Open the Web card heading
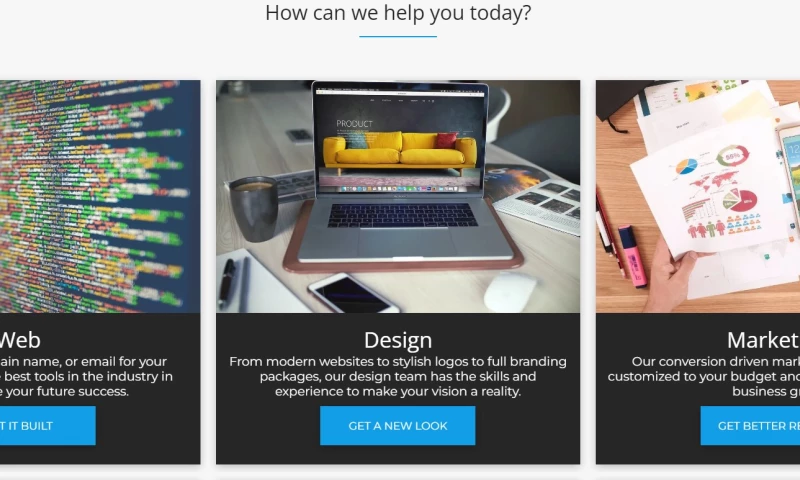The image size is (800, 480). pyautogui.click(x=20, y=340)
